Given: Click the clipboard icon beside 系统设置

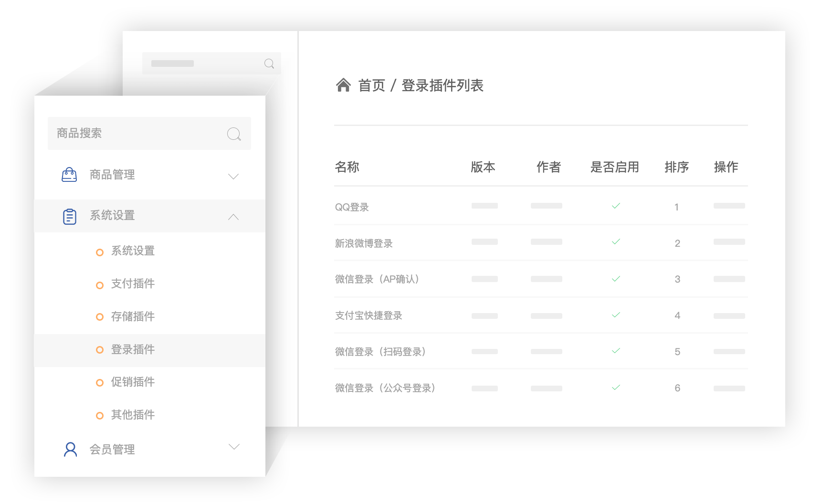Looking at the screenshot, I should 70,216.
